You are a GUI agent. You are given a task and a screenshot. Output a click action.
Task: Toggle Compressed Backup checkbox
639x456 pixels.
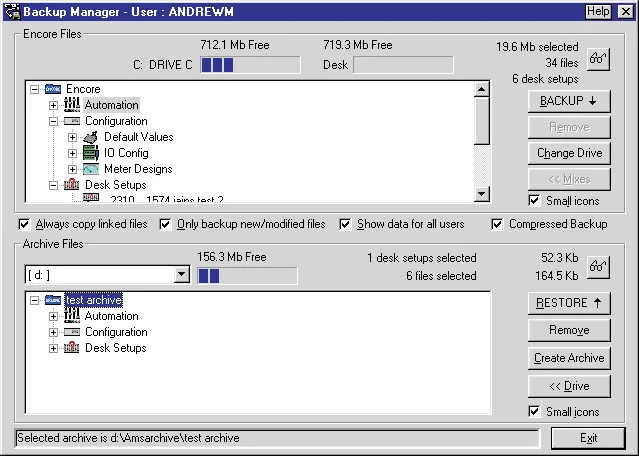497,224
